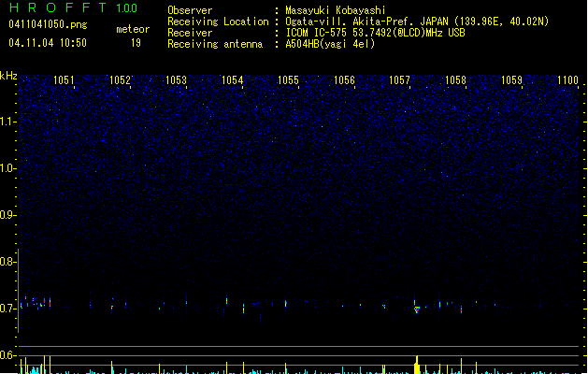The image size is (588, 374).
Task: Click the 1055 time marker
Action: pyautogui.click(x=288, y=79)
